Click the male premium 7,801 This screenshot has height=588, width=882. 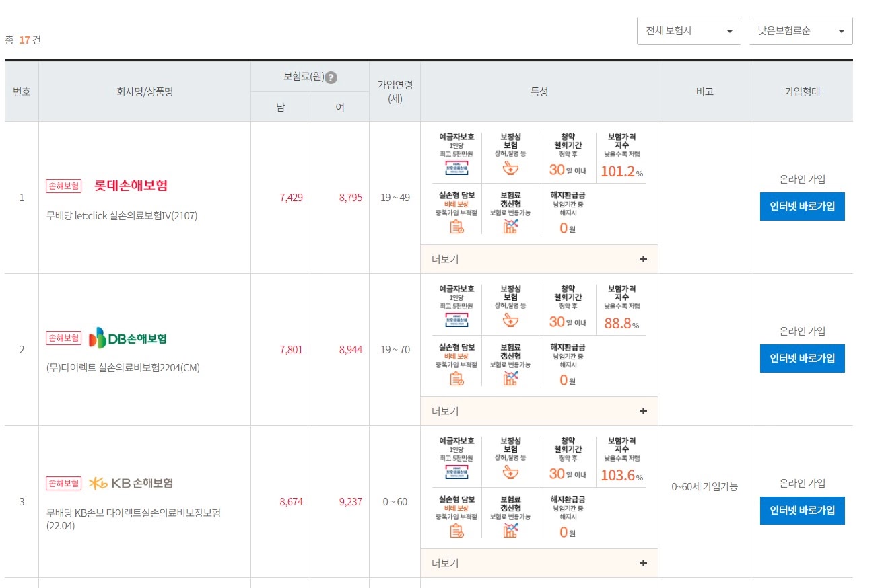(291, 350)
